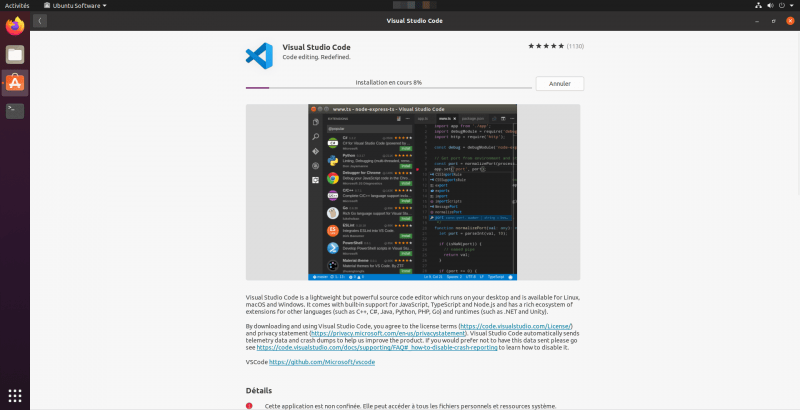The image size is (800, 410).
Task: Go back with the header back arrow
Action: (x=40, y=21)
